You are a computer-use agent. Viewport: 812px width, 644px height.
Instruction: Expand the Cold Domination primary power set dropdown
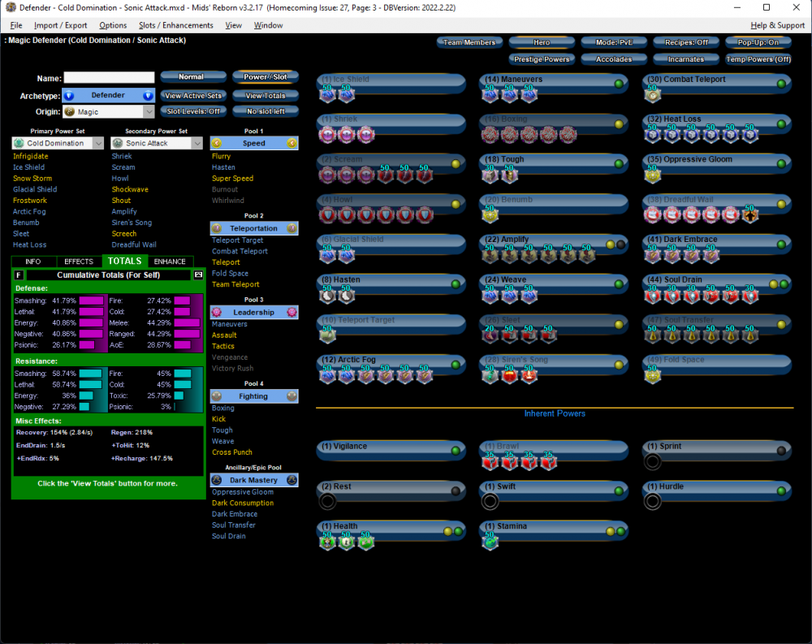point(58,143)
